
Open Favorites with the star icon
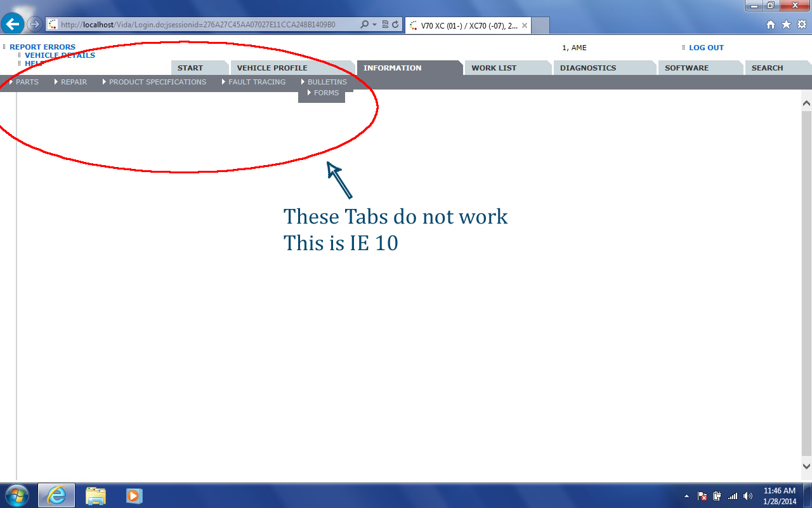pos(786,25)
